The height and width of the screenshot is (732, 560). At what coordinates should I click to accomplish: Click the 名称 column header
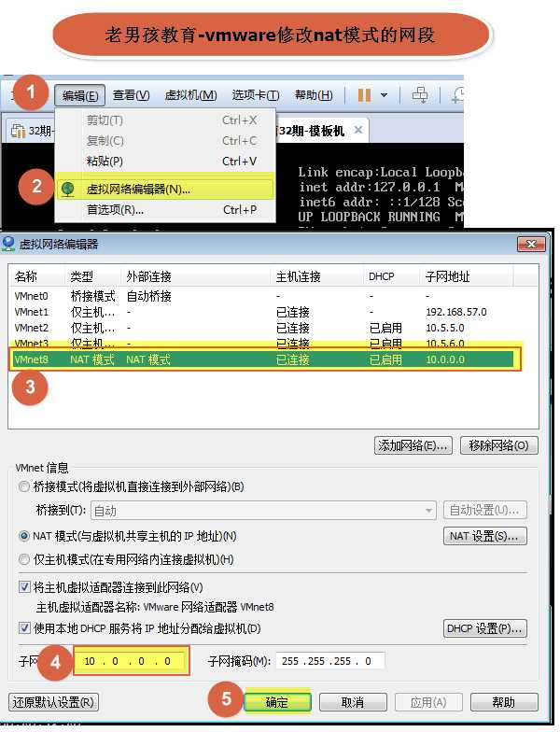[x=37, y=276]
